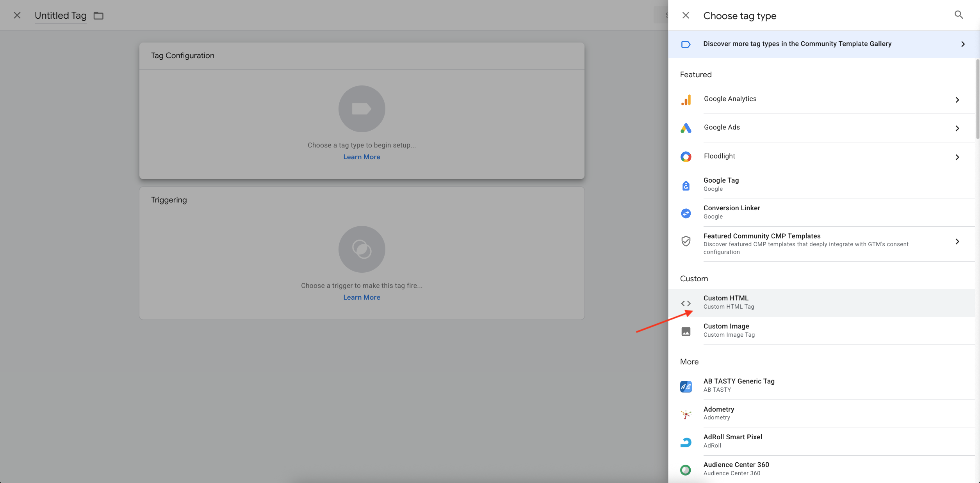Click the Google Tag icon
This screenshot has width=980, height=483.
coord(686,186)
